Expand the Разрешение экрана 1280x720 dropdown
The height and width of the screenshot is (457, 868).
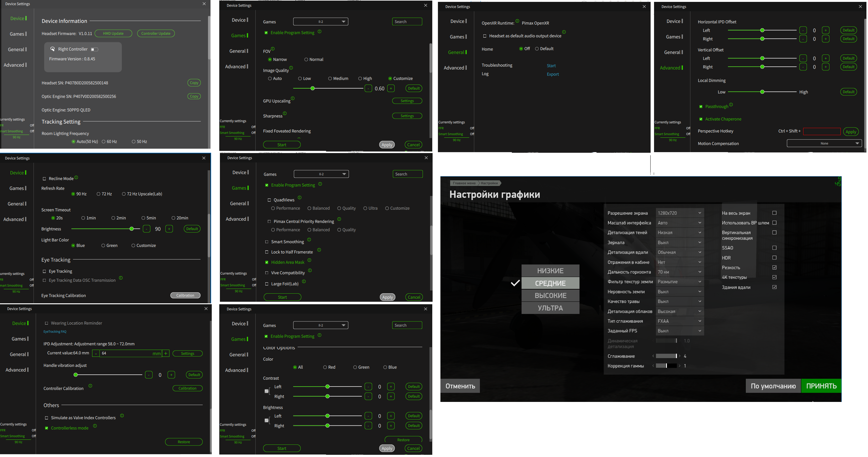click(679, 213)
